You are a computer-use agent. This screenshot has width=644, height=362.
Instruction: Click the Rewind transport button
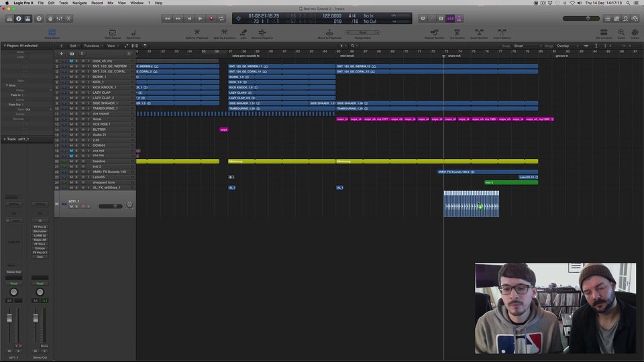click(167, 19)
